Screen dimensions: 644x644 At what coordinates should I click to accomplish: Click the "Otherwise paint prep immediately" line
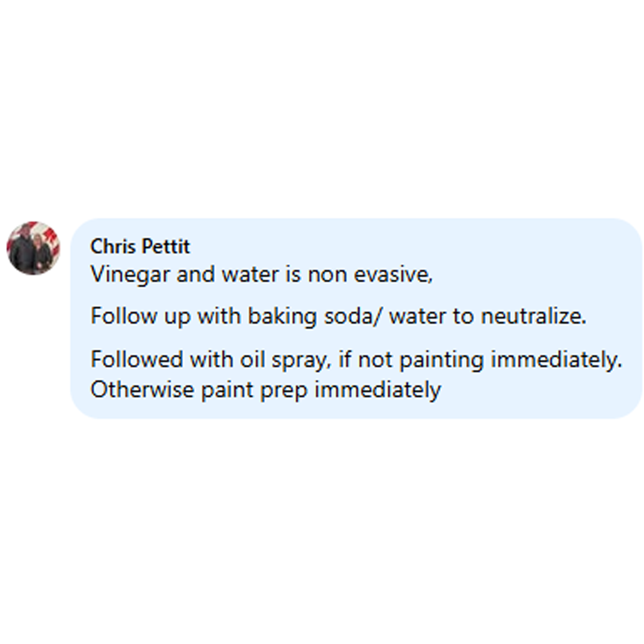click(266, 390)
